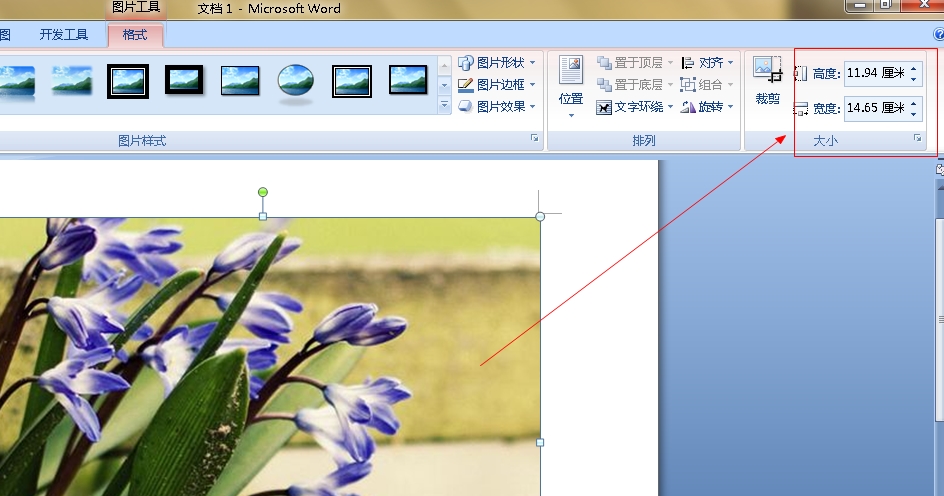Apply the reflected picture style thumbnail
This screenshot has height=496, width=944.
pyautogui.click(x=16, y=82)
